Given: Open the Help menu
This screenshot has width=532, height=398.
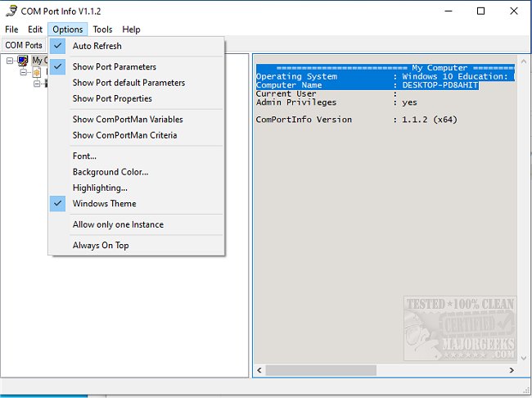Looking at the screenshot, I should click(x=131, y=29).
